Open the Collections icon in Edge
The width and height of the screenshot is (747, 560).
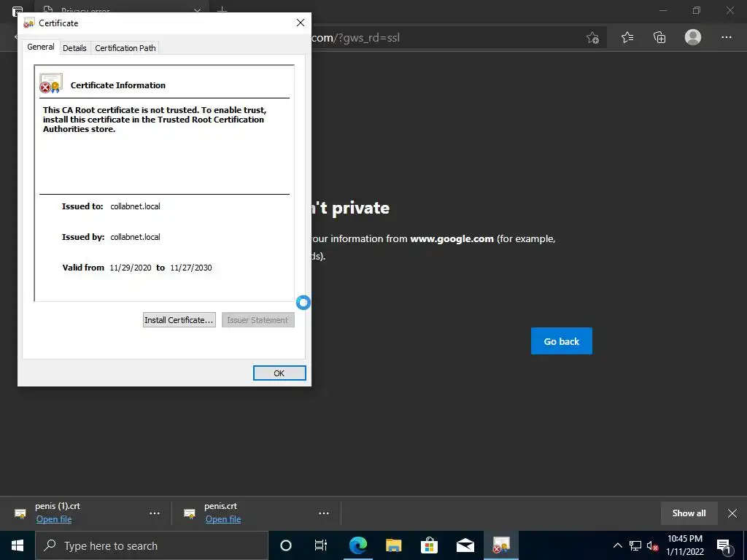(659, 38)
